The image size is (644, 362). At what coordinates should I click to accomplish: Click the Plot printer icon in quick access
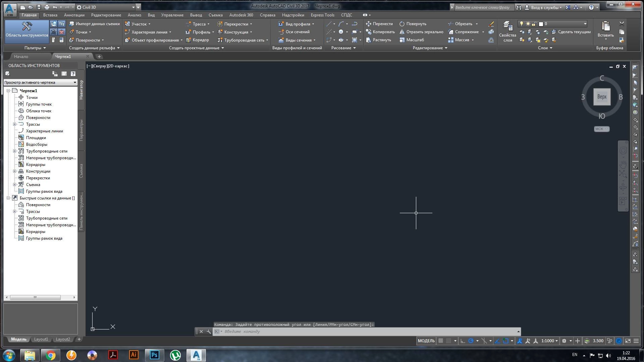point(47,7)
